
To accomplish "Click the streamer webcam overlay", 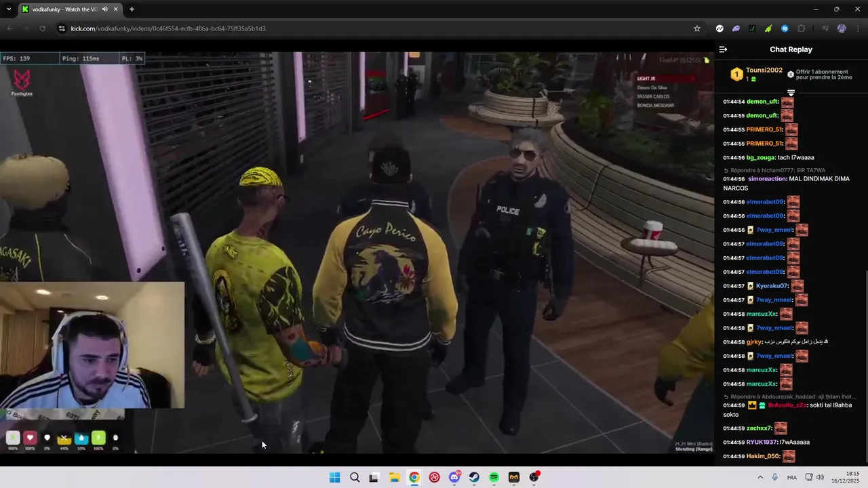I will pyautogui.click(x=92, y=346).
